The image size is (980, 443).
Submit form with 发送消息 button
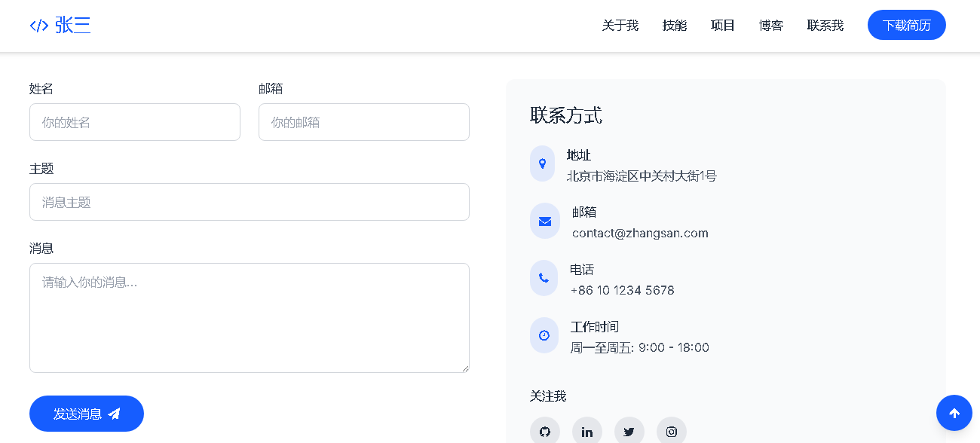(86, 414)
